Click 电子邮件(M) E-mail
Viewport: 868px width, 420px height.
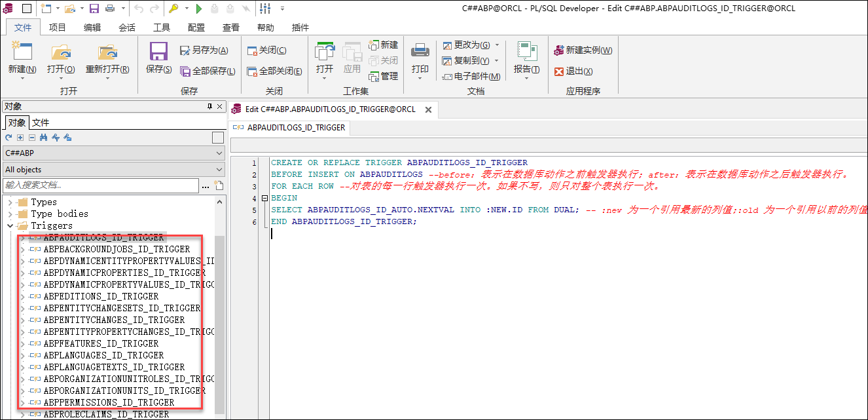coord(471,76)
